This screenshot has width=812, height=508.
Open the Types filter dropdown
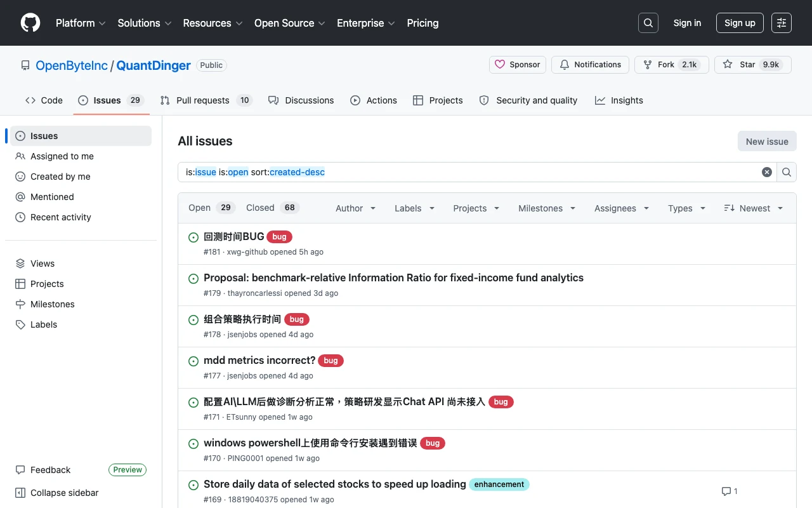coord(687,208)
